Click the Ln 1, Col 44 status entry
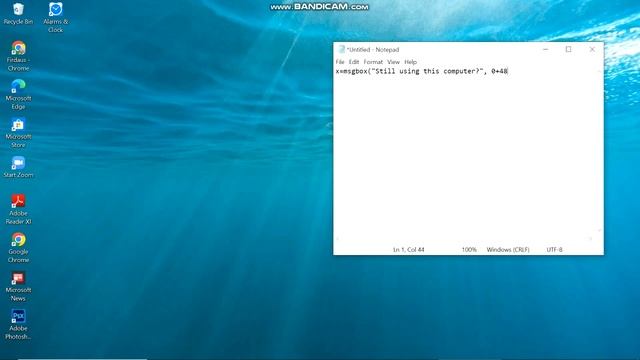The image size is (640, 360). tap(409, 249)
